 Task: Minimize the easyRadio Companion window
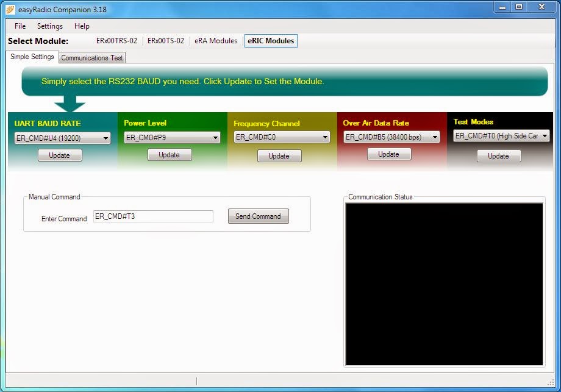point(502,7)
